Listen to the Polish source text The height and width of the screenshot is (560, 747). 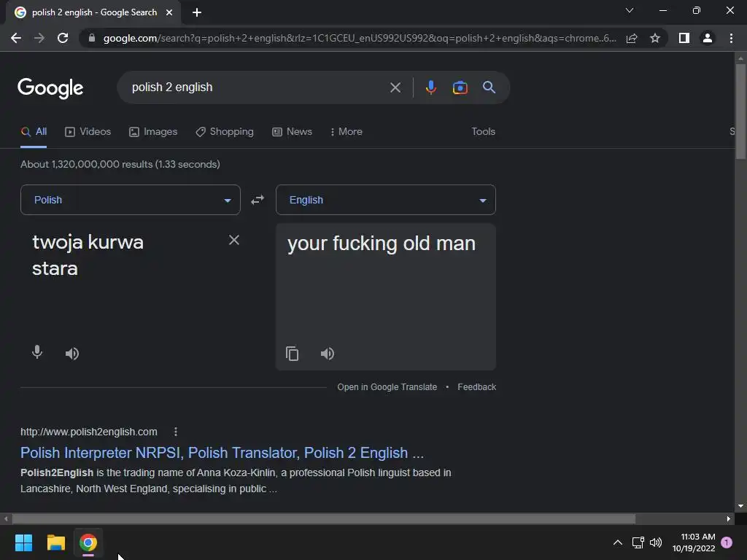[x=72, y=354]
